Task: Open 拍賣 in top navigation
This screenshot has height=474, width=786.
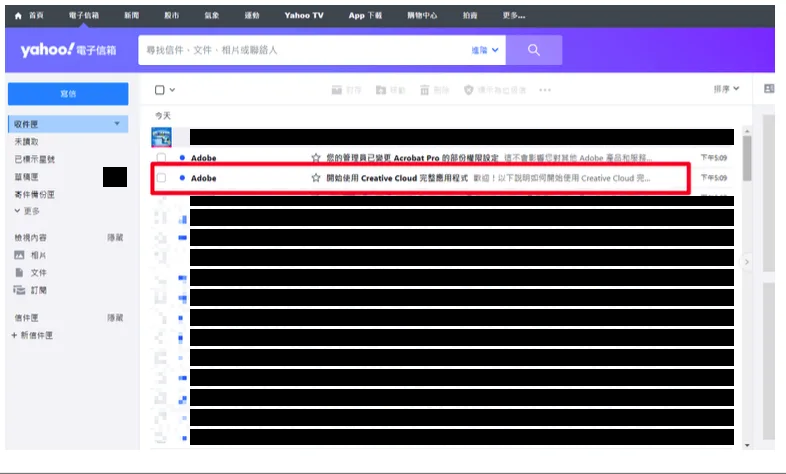Action: [x=470, y=16]
